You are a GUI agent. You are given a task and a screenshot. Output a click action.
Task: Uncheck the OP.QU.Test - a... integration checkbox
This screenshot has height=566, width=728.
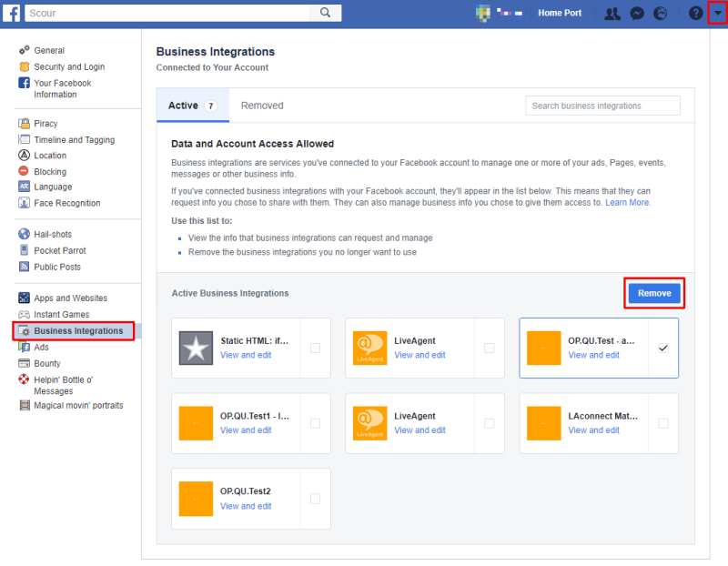click(662, 348)
